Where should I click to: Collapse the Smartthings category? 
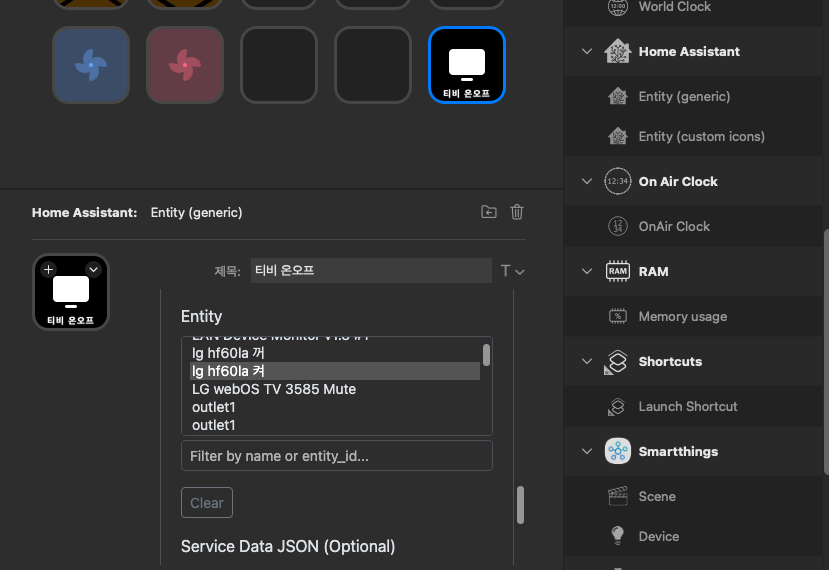[587, 452]
